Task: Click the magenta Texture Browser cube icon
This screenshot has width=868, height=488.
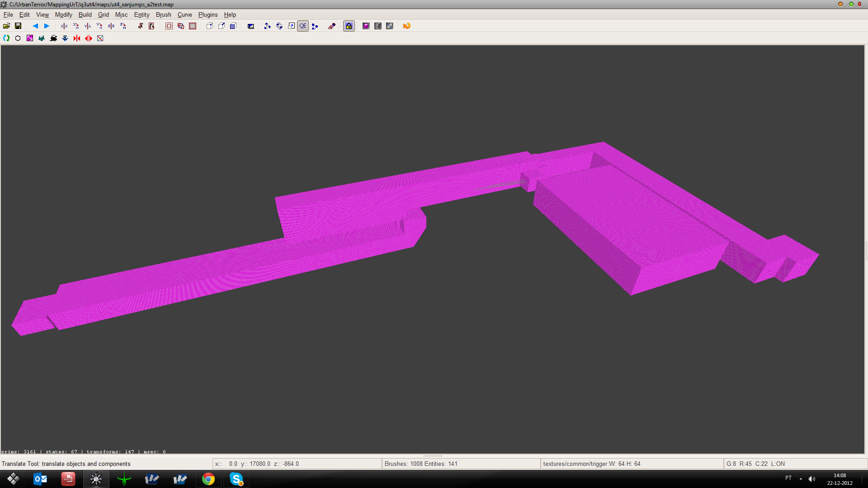Action: point(366,26)
